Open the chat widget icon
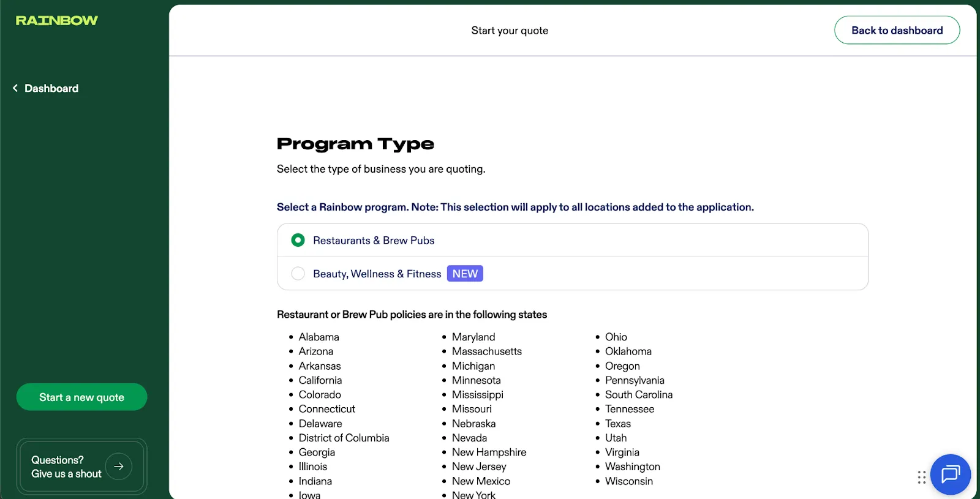Image resolution: width=980 pixels, height=499 pixels. [950, 474]
